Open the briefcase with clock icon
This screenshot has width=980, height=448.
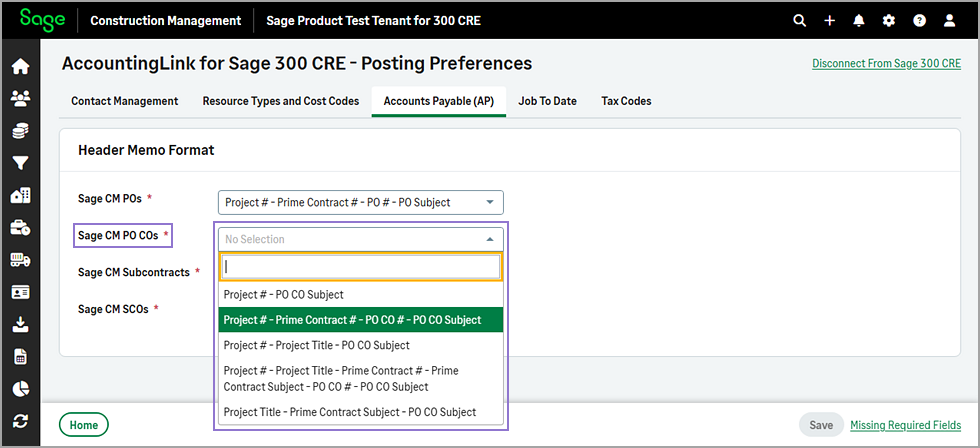tap(21, 228)
